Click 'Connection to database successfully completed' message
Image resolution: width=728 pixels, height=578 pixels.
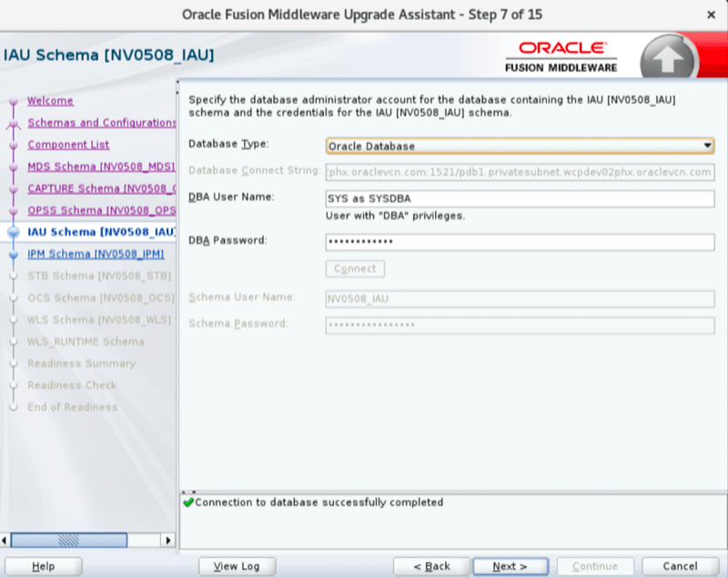319,502
